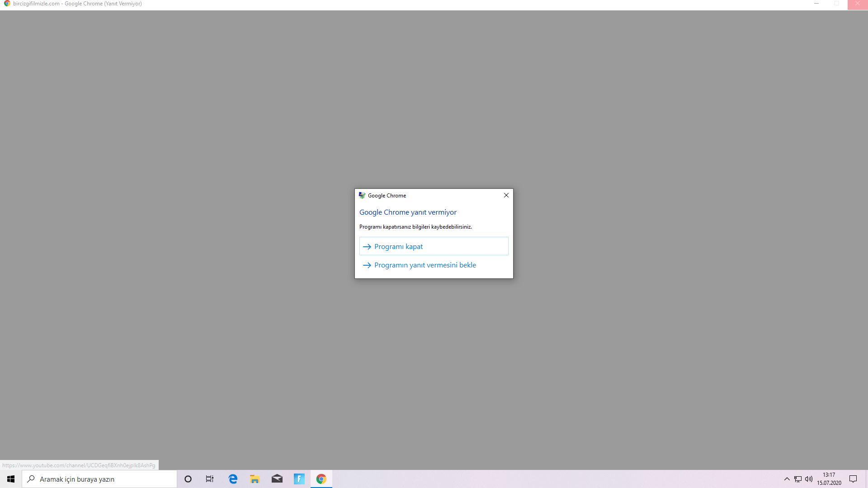Click the Chrome icon in the dialog title

[362, 195]
